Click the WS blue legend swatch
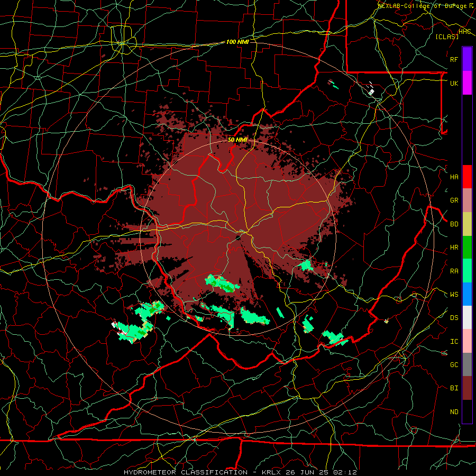 click(x=467, y=294)
